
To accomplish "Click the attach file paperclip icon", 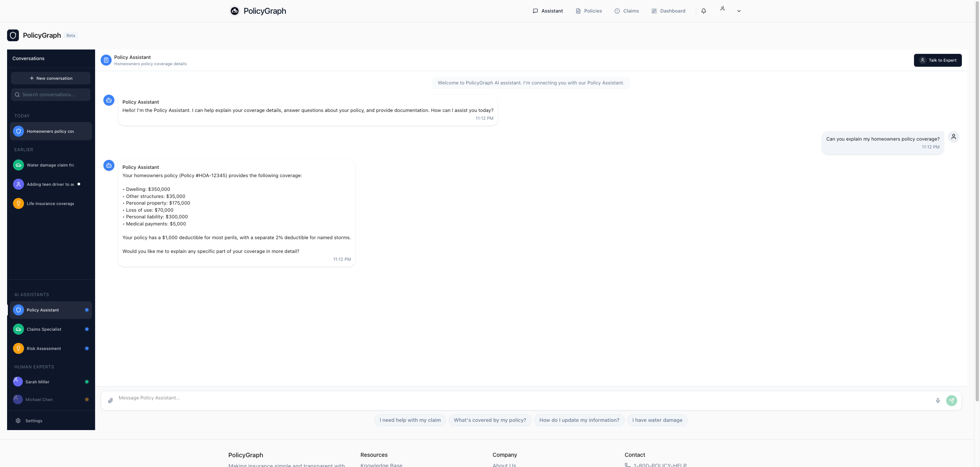I will coord(110,401).
